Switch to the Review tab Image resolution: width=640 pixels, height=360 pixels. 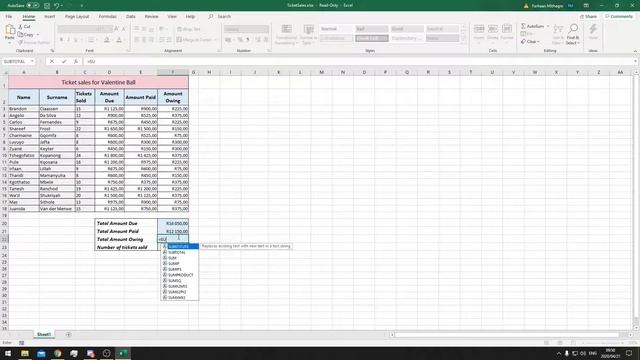151,17
